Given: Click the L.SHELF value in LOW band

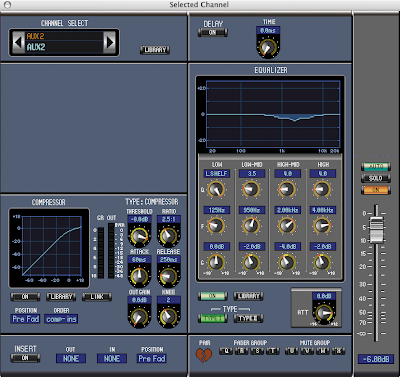Looking at the screenshot, I should (217, 174).
